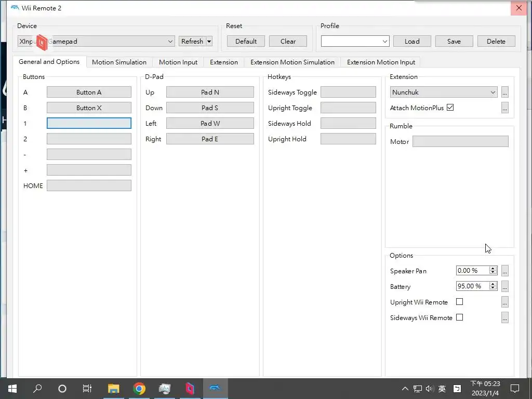Delete the selected profile
This screenshot has width=532, height=399.
tap(496, 42)
